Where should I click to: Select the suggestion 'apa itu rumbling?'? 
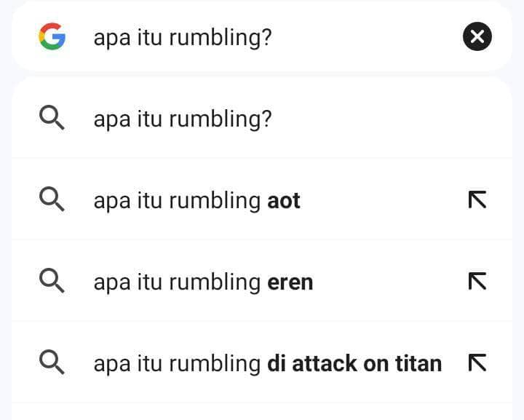click(182, 119)
